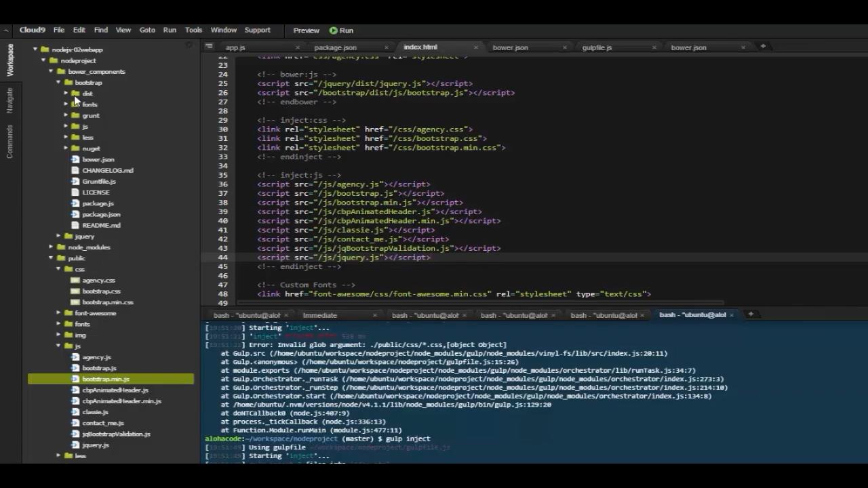The width and height of the screenshot is (868, 488).
Task: Select the highlighted bootstrap.min.js tree row
Action: 111,379
